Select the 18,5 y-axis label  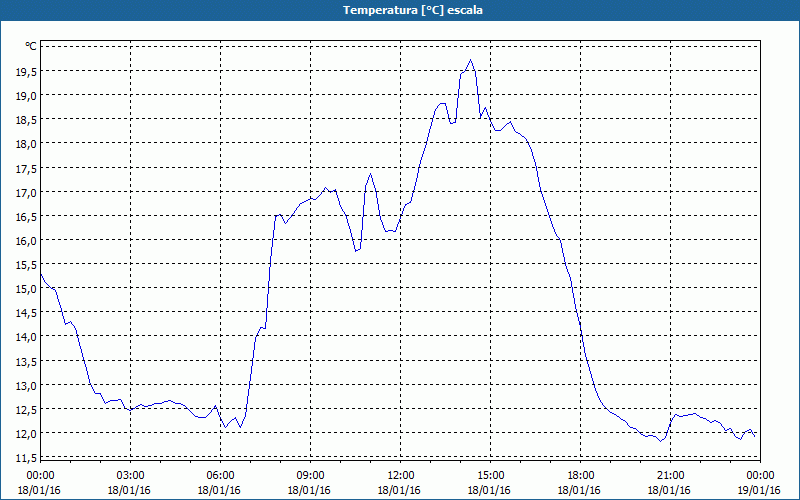click(x=26, y=120)
